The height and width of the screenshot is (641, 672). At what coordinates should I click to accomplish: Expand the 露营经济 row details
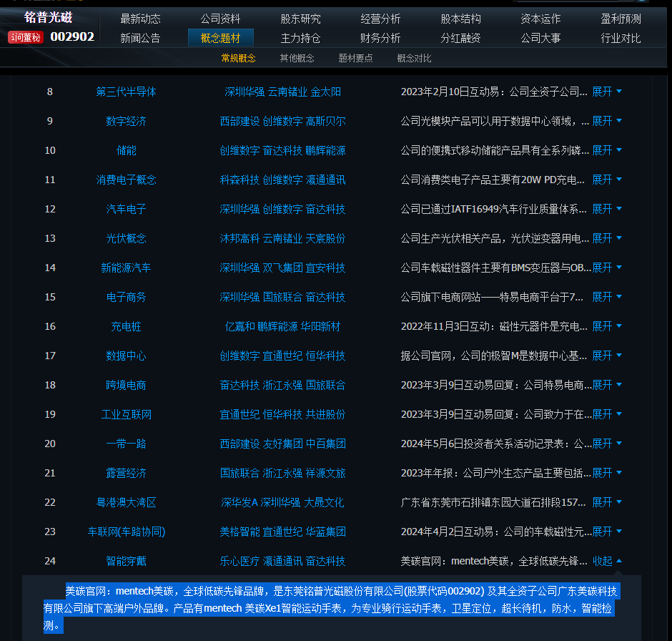tap(606, 473)
